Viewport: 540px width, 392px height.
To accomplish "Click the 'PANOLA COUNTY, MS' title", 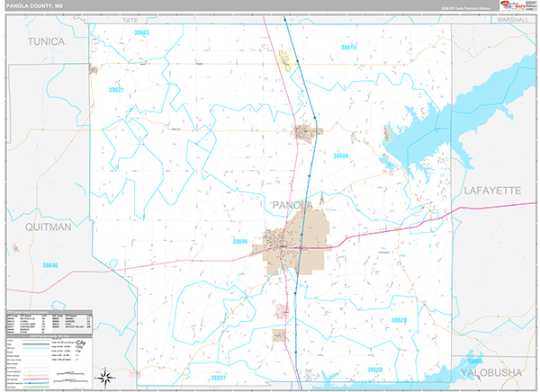I will coord(34,6).
